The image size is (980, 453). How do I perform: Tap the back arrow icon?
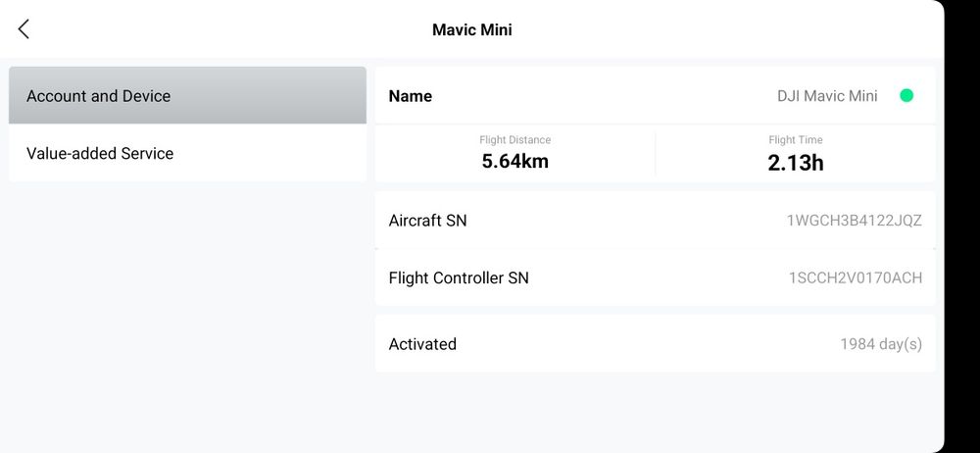(24, 29)
